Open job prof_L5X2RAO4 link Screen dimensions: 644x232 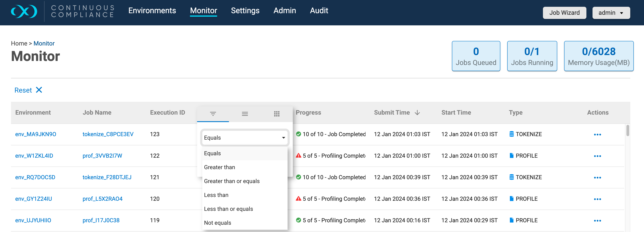coord(102,199)
